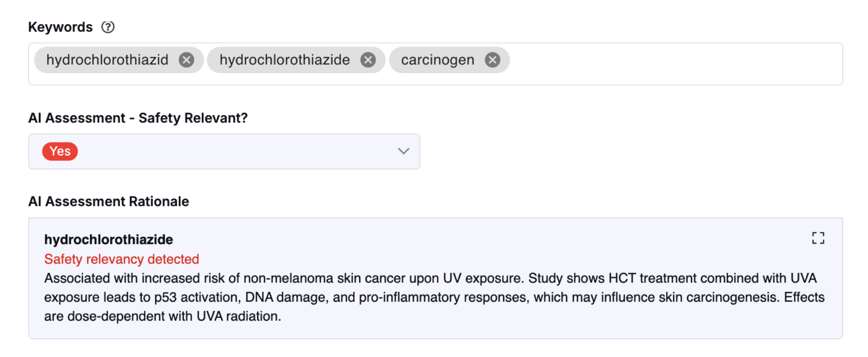Select the red 'Yes' badge

(60, 151)
